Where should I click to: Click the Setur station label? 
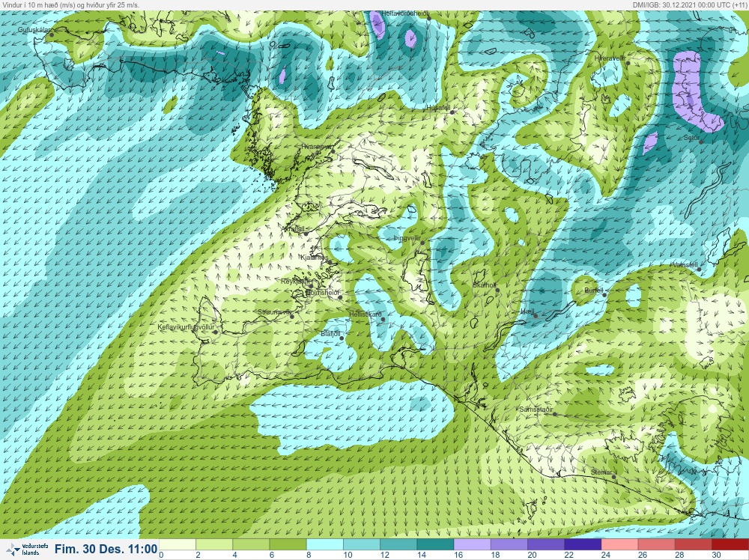(691, 138)
